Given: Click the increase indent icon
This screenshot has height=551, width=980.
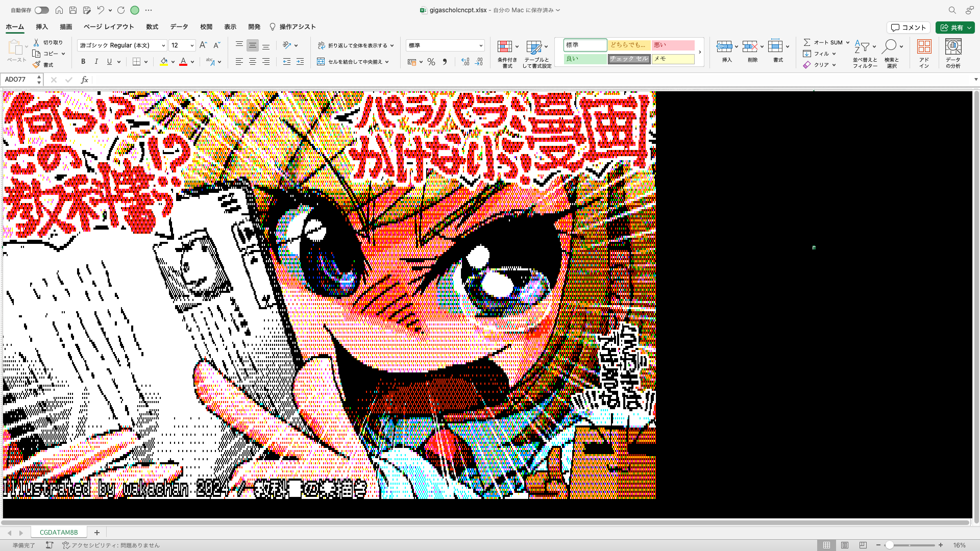Looking at the screenshot, I should click(x=300, y=62).
